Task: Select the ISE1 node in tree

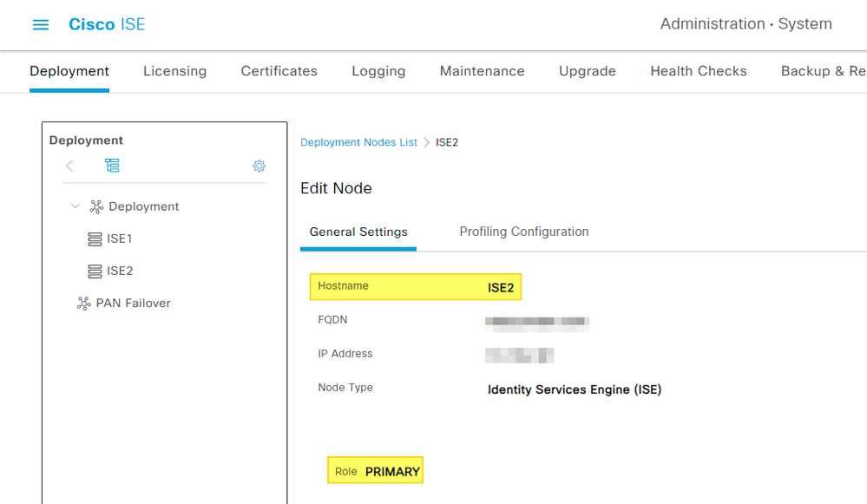Action: 120,239
